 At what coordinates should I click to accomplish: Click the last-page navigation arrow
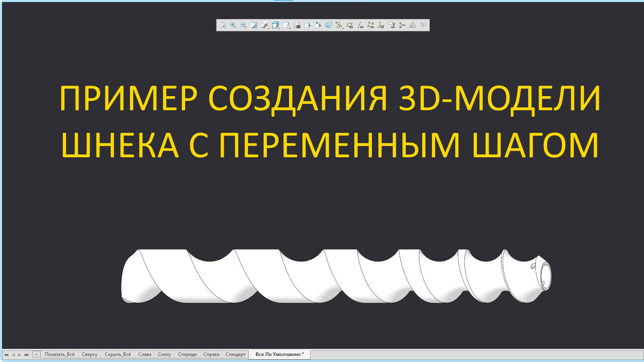[26, 355]
